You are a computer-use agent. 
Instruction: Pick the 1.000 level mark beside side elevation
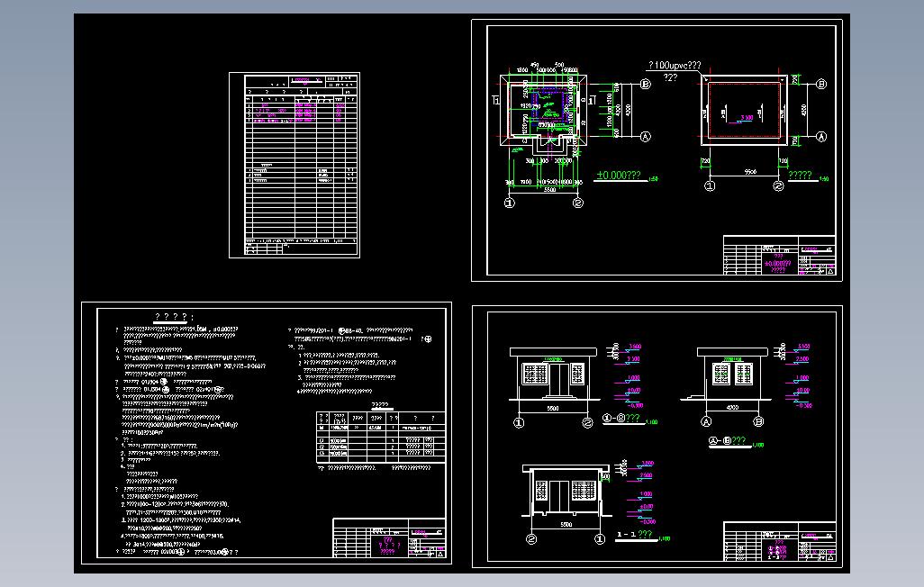pyautogui.click(x=802, y=378)
